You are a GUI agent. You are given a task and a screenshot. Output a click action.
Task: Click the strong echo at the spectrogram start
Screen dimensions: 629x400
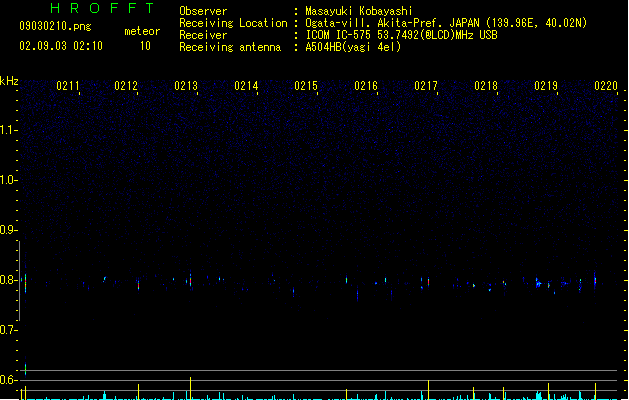[x=25, y=282]
